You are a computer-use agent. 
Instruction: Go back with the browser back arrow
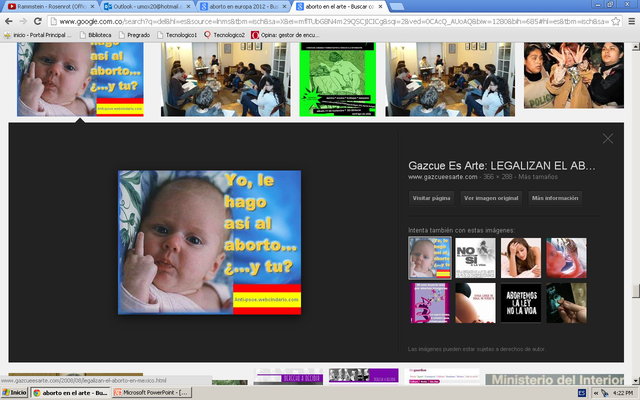coord(9,21)
